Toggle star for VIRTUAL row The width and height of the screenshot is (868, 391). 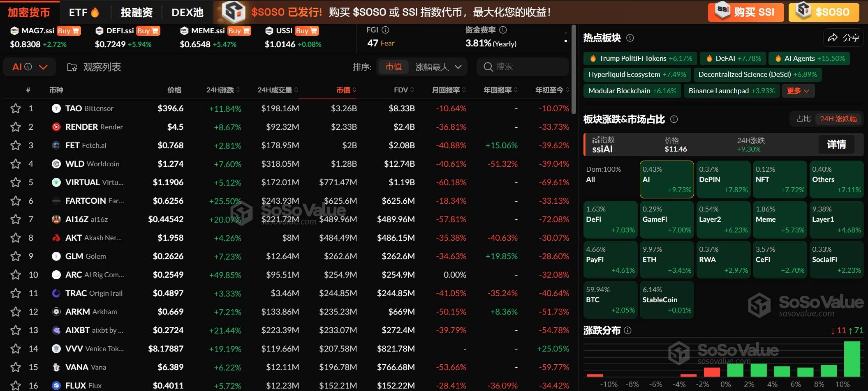16,182
